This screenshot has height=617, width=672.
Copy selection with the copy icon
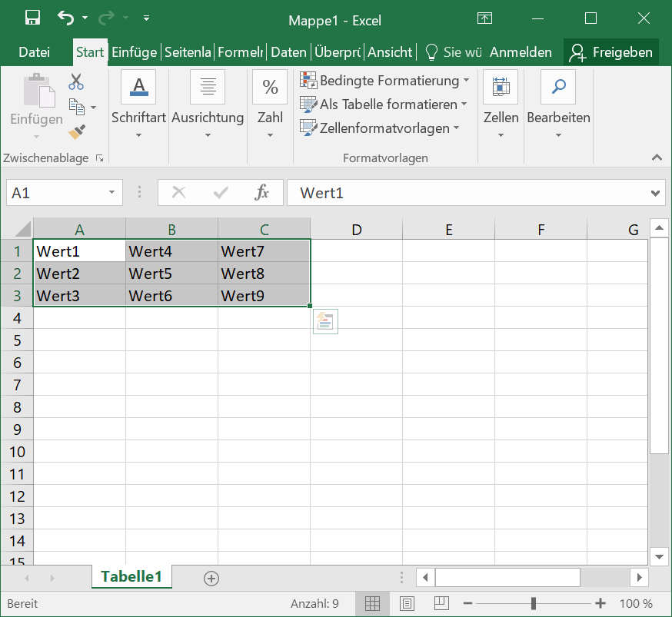pyautogui.click(x=77, y=107)
